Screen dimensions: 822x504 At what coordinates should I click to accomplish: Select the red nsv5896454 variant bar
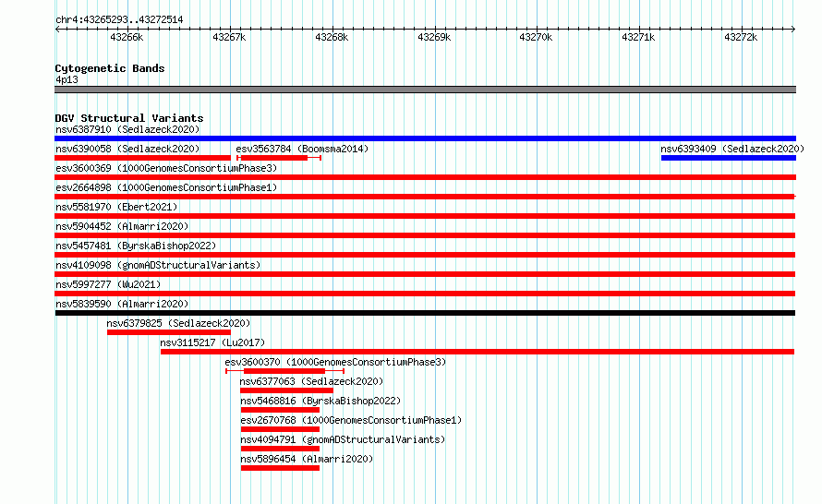click(x=280, y=468)
